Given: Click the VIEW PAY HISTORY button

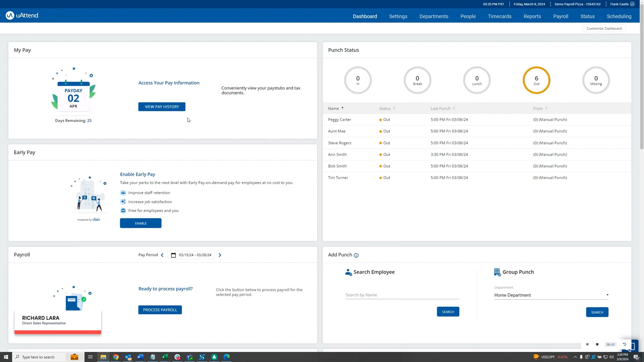Looking at the screenshot, I should pos(162,106).
